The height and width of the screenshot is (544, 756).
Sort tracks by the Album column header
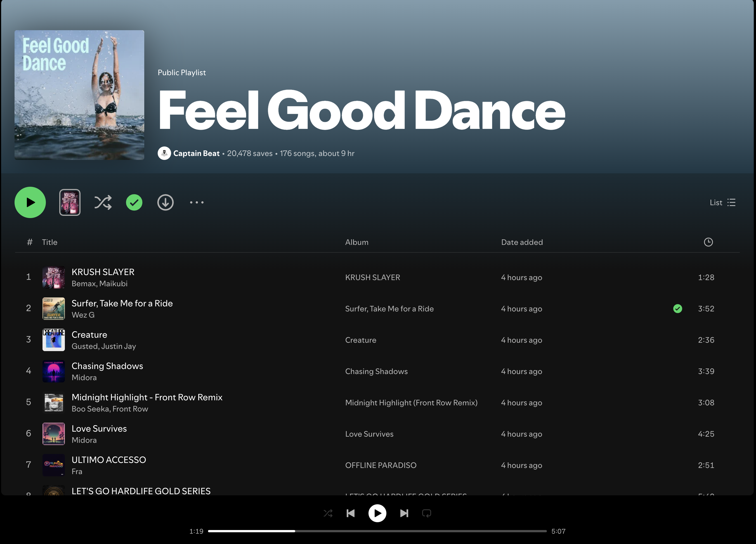357,242
